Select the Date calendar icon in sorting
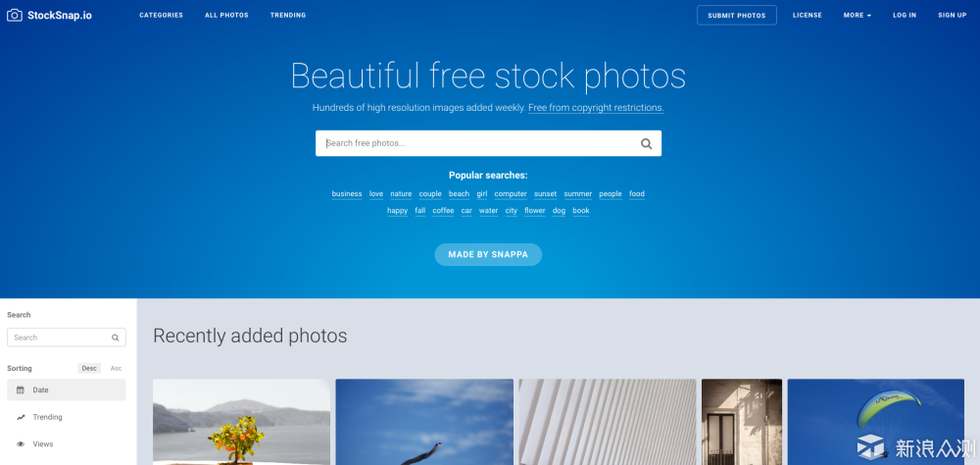 click(x=20, y=389)
